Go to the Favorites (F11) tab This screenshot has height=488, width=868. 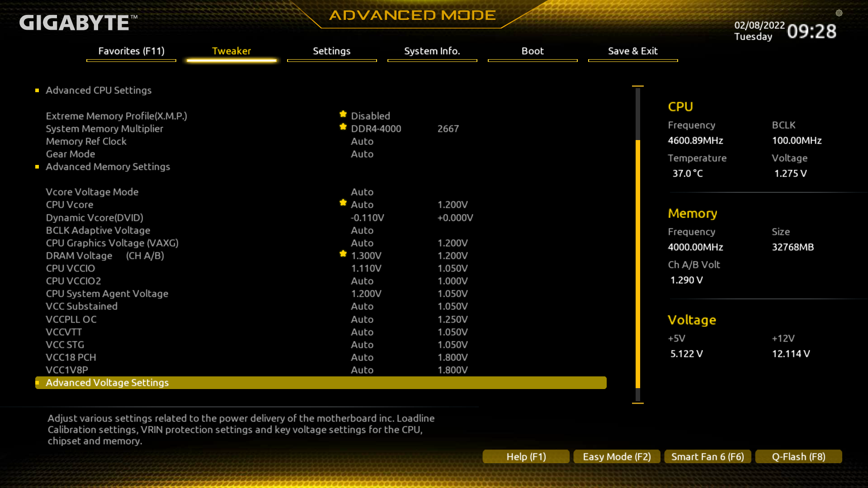pyautogui.click(x=131, y=51)
